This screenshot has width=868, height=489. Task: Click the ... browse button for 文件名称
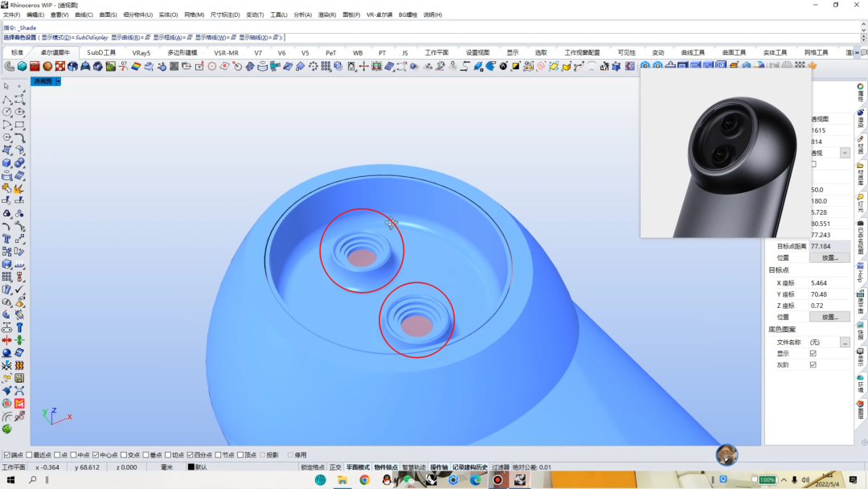[x=845, y=343]
